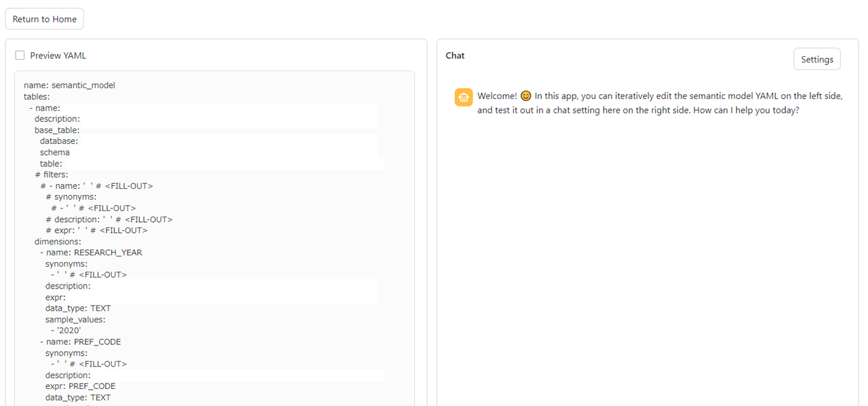This screenshot has height=406, width=868.
Task: Click the 'schema' line
Action: (x=55, y=152)
